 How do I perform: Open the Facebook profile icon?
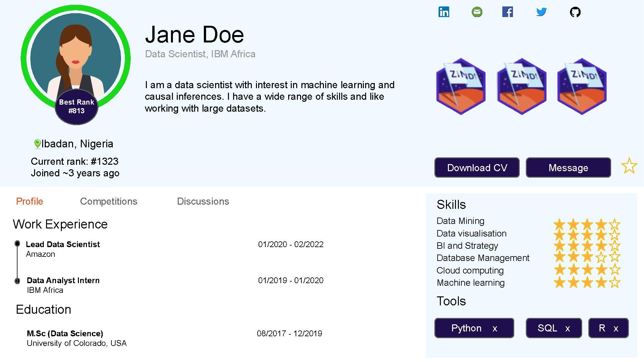coord(507,12)
